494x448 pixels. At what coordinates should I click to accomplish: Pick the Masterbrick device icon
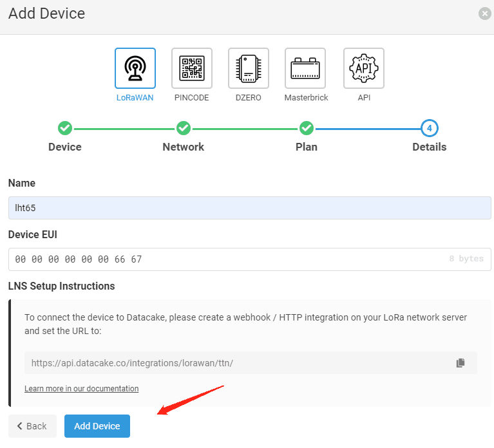click(305, 68)
